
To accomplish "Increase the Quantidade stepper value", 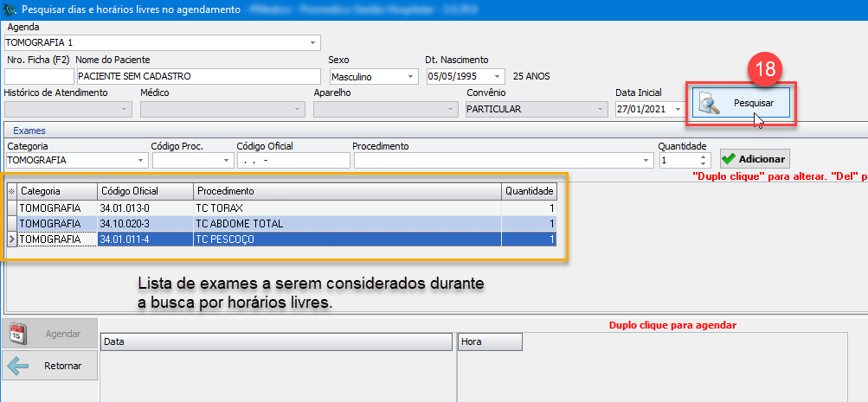I will tap(704, 156).
